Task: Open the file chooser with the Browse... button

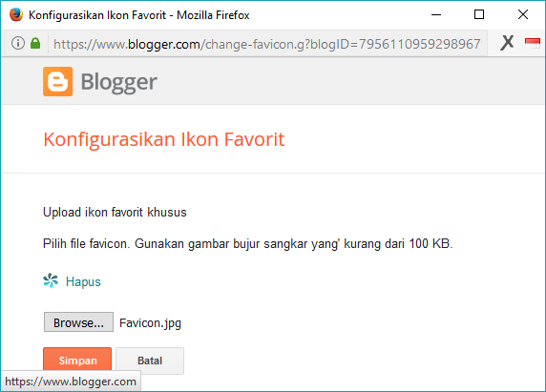Action: [x=78, y=322]
